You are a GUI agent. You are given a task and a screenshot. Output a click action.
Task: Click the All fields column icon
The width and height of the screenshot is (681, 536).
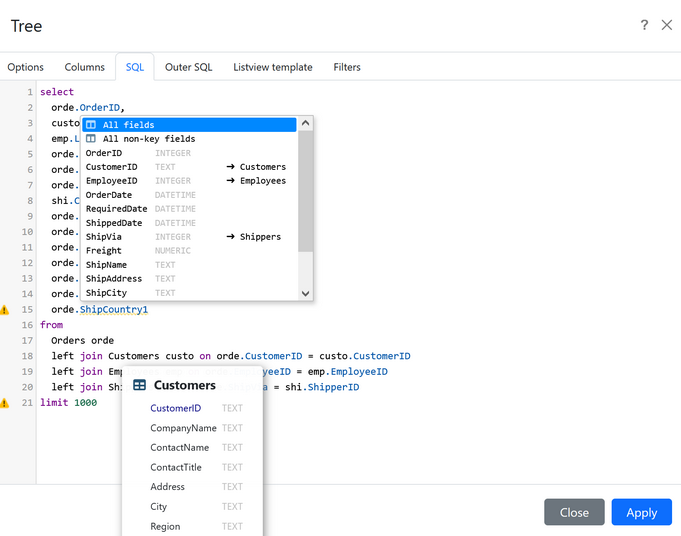91,125
